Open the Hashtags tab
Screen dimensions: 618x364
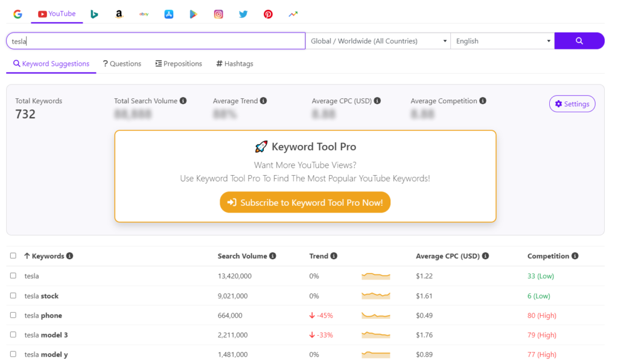tap(235, 63)
